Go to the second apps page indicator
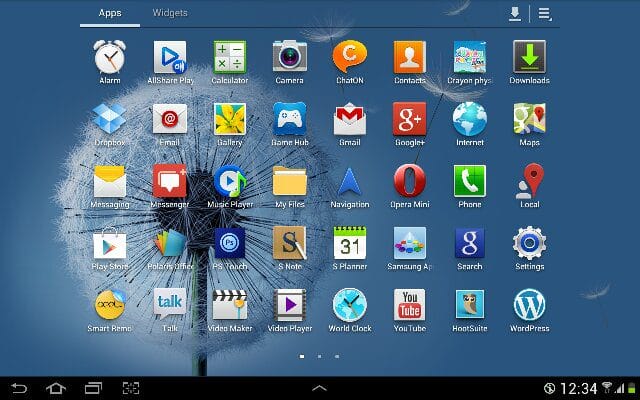The height and width of the screenshot is (400, 640). pyautogui.click(x=320, y=356)
